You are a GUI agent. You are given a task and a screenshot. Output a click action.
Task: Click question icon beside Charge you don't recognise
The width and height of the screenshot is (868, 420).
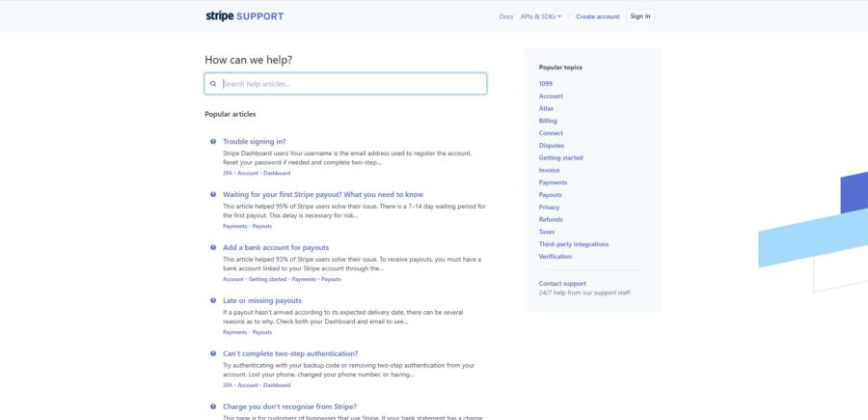coord(213,406)
